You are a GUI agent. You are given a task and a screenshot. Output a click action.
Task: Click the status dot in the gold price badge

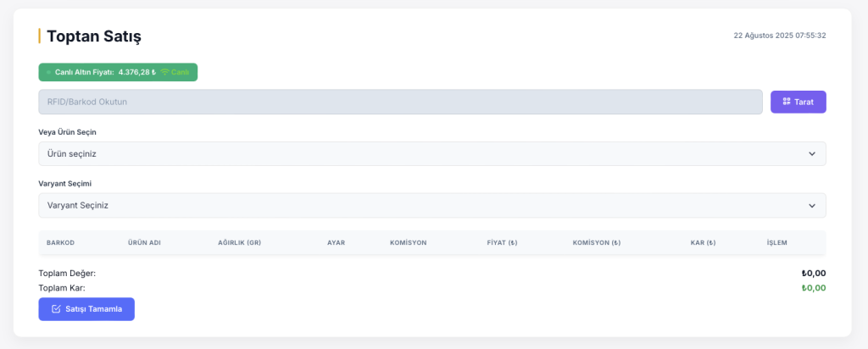[x=48, y=73]
